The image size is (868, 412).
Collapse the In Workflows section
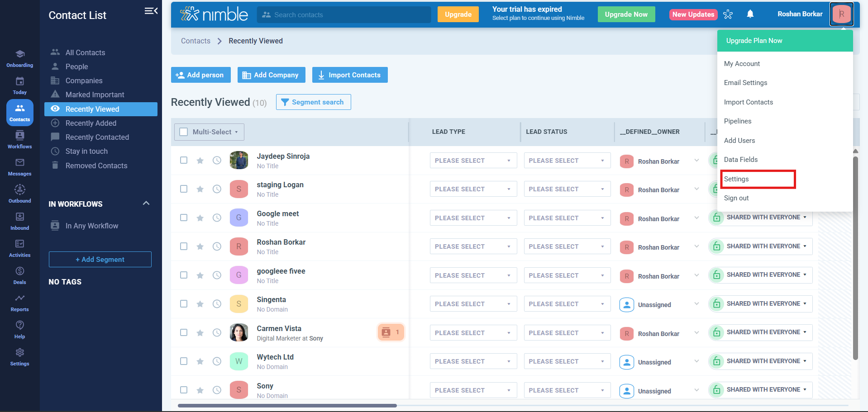pyautogui.click(x=146, y=204)
